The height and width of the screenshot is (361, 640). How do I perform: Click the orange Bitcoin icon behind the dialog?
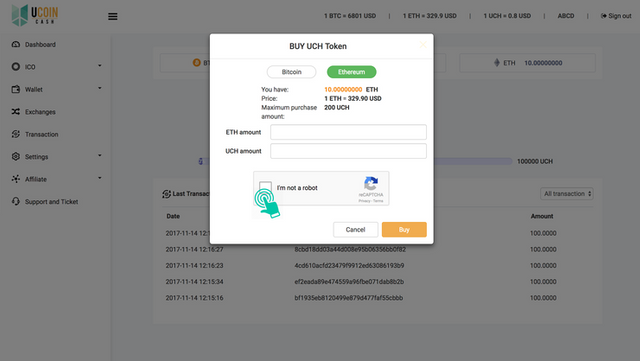tap(197, 62)
